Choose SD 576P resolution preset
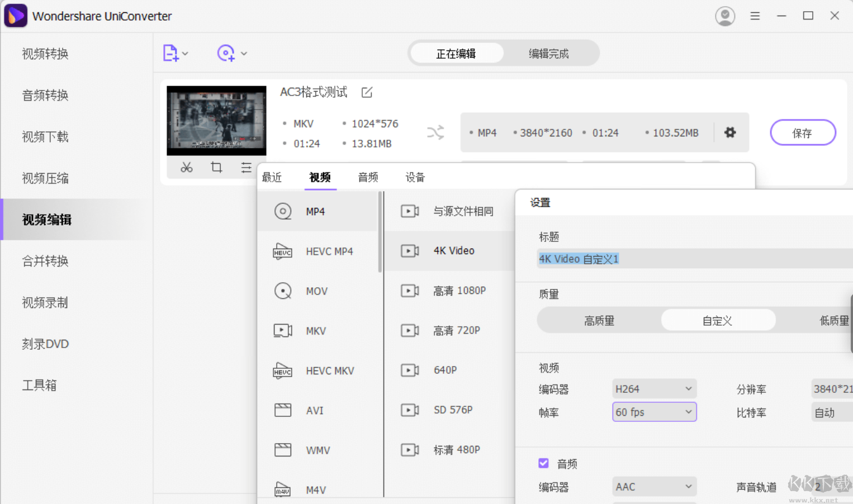This screenshot has width=853, height=504. (x=449, y=410)
